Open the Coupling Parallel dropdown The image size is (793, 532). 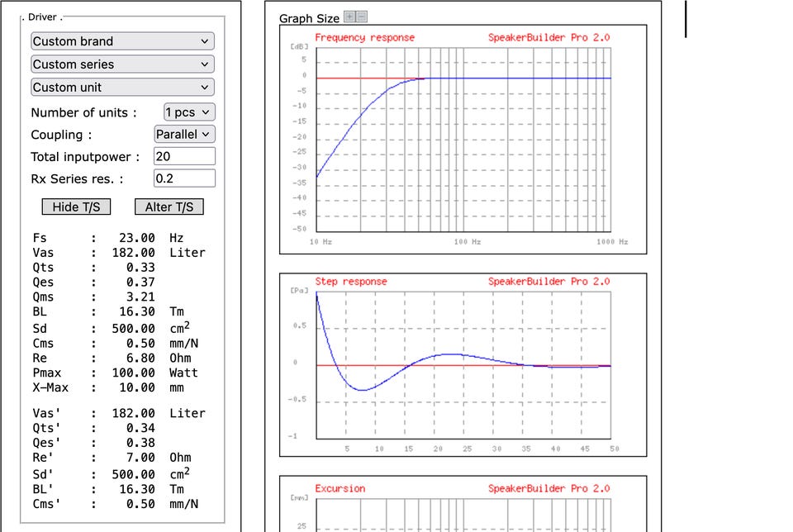(184, 134)
